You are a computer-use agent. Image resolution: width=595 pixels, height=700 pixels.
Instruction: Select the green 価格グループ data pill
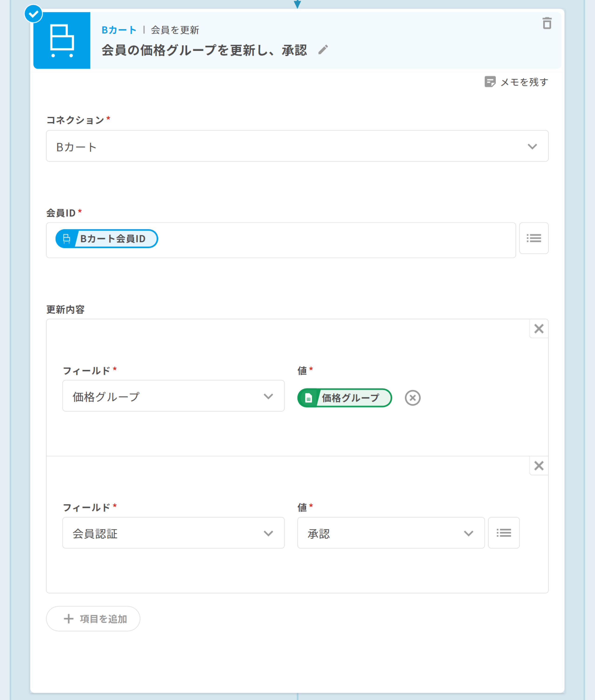pos(344,398)
